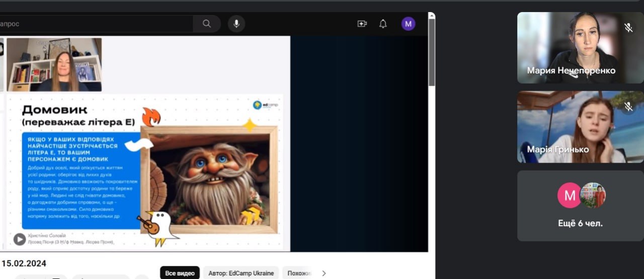The height and width of the screenshot is (279, 644).
Task: Click the play icon beside Христина Соловій
Action: pyautogui.click(x=20, y=239)
